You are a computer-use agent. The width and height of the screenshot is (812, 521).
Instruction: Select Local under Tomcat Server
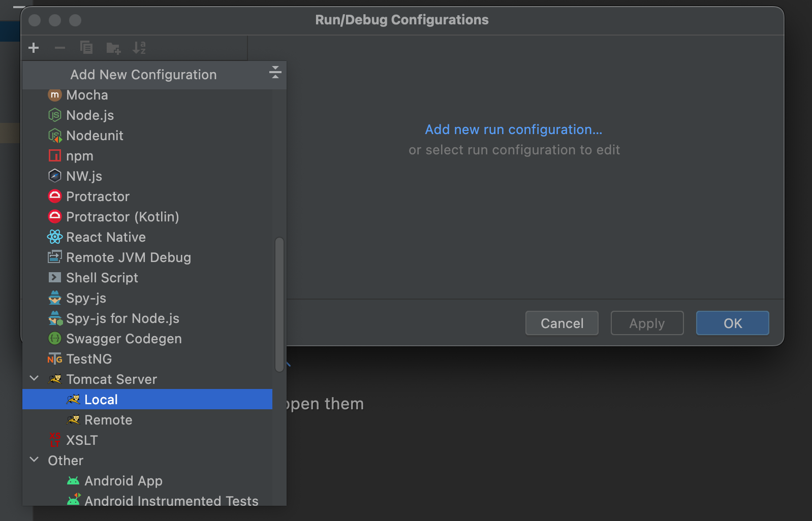(x=147, y=400)
